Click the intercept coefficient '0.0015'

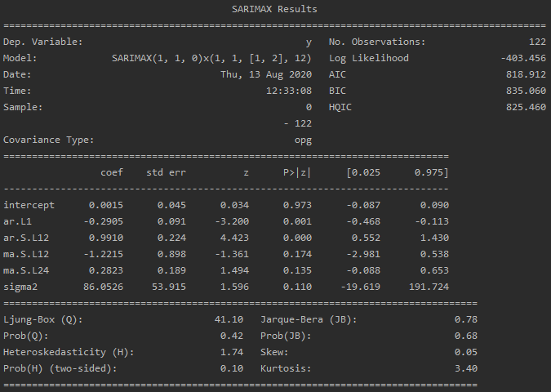(106, 205)
